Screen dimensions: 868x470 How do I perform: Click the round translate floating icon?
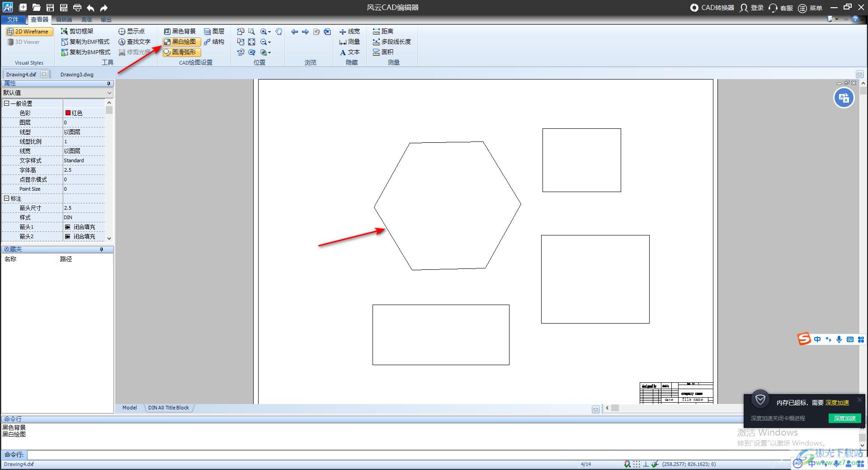[844, 98]
